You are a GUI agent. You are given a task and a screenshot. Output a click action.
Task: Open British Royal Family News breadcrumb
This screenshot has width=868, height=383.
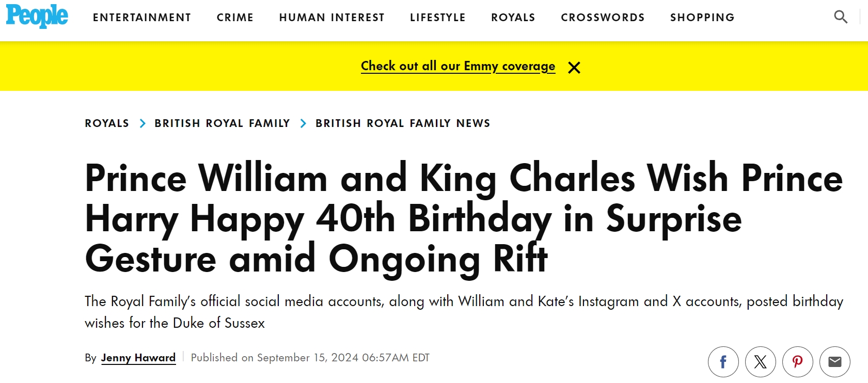click(x=403, y=123)
